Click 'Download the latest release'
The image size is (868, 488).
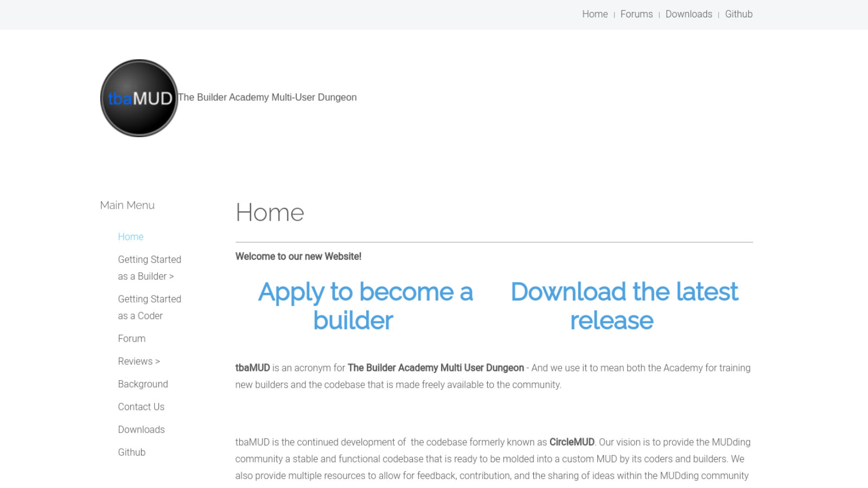click(x=624, y=306)
